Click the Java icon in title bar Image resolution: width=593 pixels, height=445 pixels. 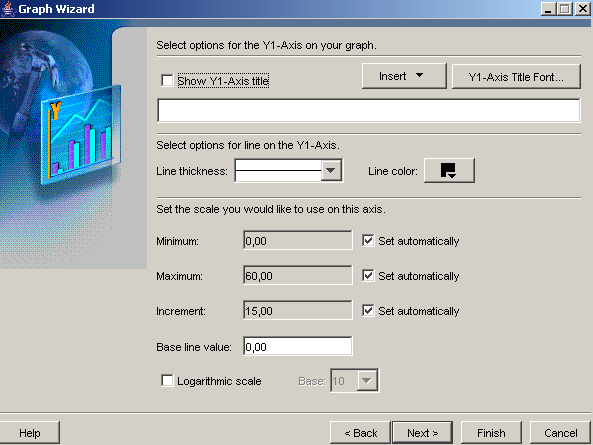coord(8,9)
